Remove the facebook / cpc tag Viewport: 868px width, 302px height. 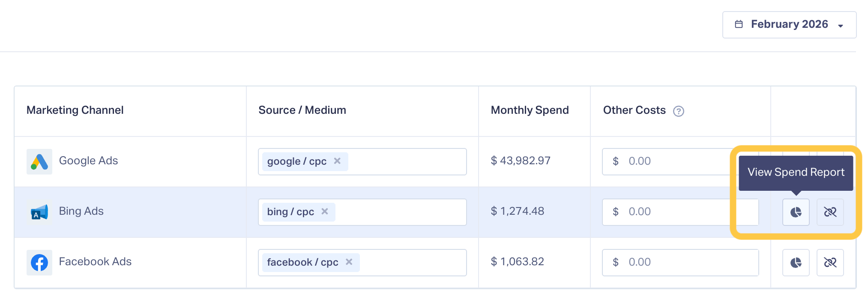coord(349,262)
